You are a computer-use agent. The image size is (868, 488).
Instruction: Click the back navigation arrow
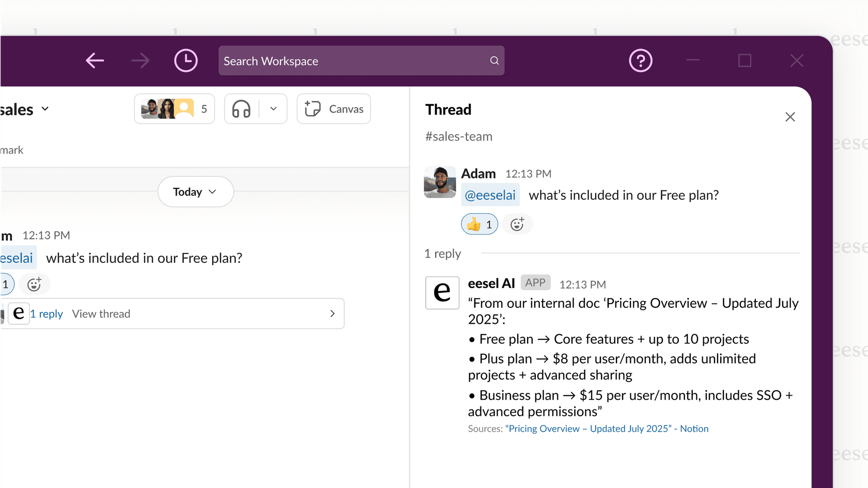point(95,60)
